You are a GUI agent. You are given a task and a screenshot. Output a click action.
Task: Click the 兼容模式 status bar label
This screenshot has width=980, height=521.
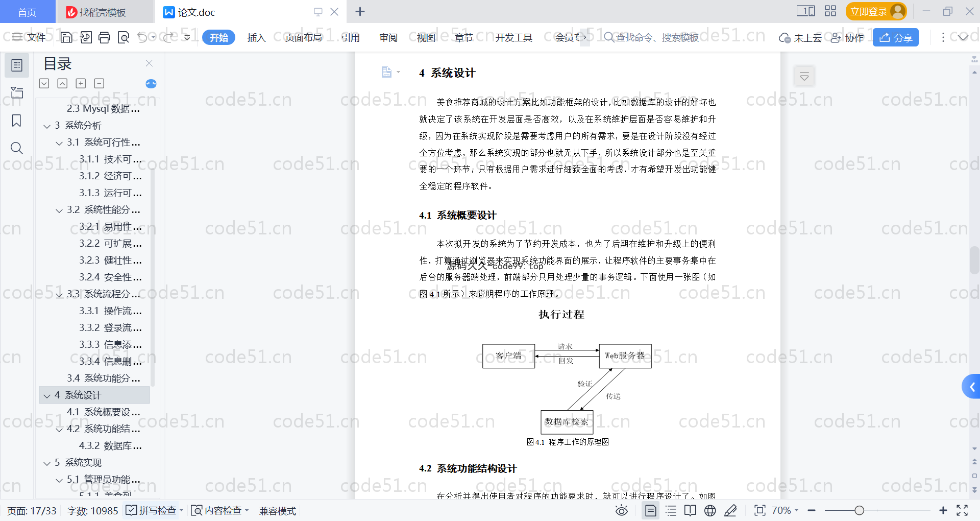(277, 510)
